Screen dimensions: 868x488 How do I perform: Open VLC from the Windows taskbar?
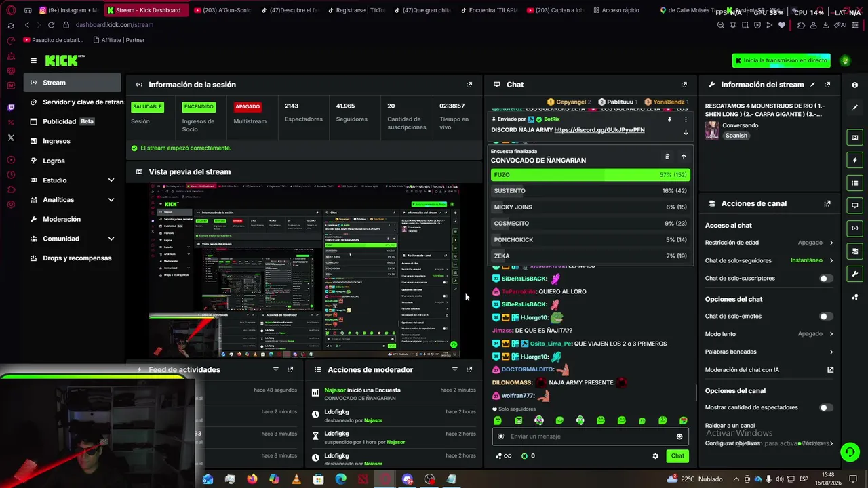click(x=296, y=479)
